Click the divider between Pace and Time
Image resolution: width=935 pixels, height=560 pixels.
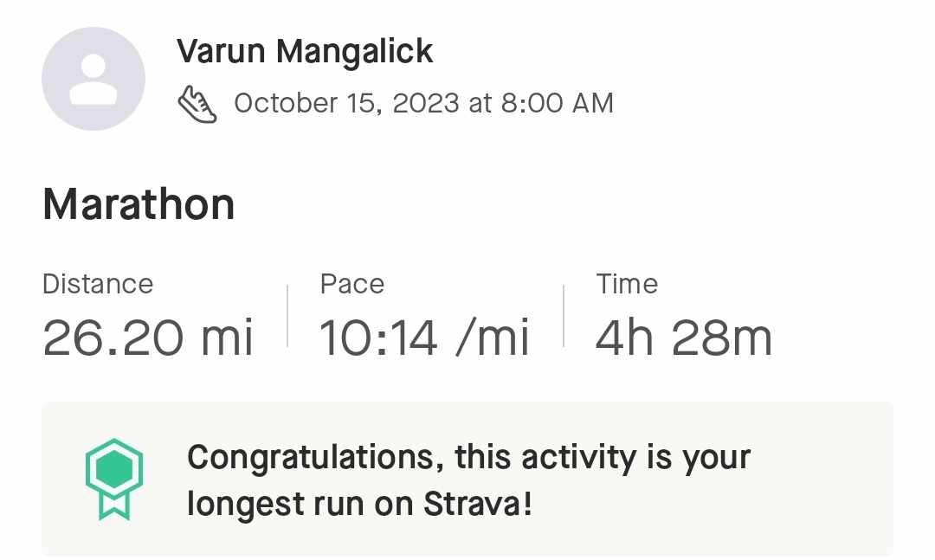[564, 316]
